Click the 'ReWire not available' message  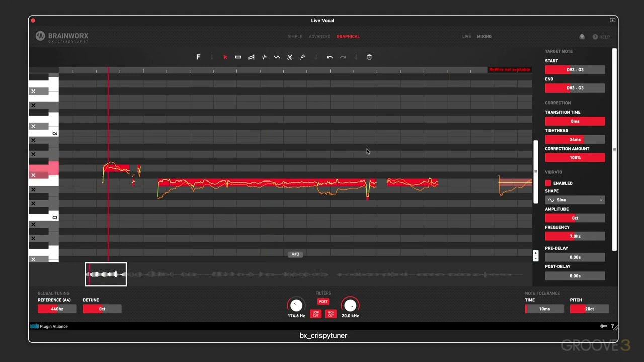tap(510, 70)
